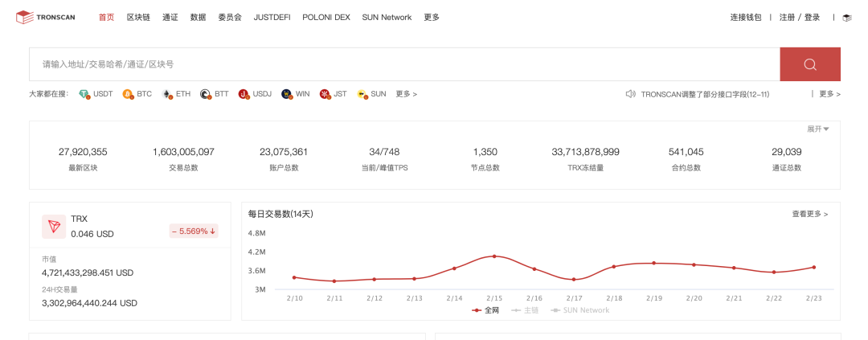This screenshot has width=868, height=340.
Task: Click the USDT trending search label
Action: click(103, 94)
